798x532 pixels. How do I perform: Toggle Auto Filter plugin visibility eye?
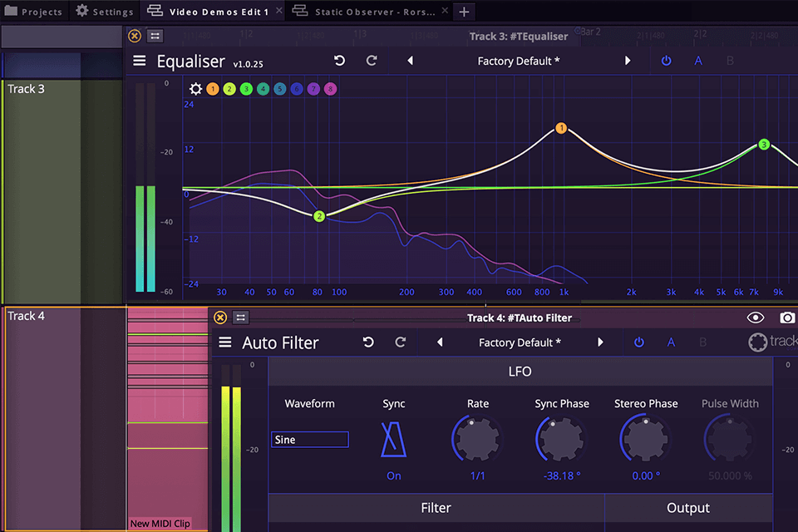tap(756, 318)
